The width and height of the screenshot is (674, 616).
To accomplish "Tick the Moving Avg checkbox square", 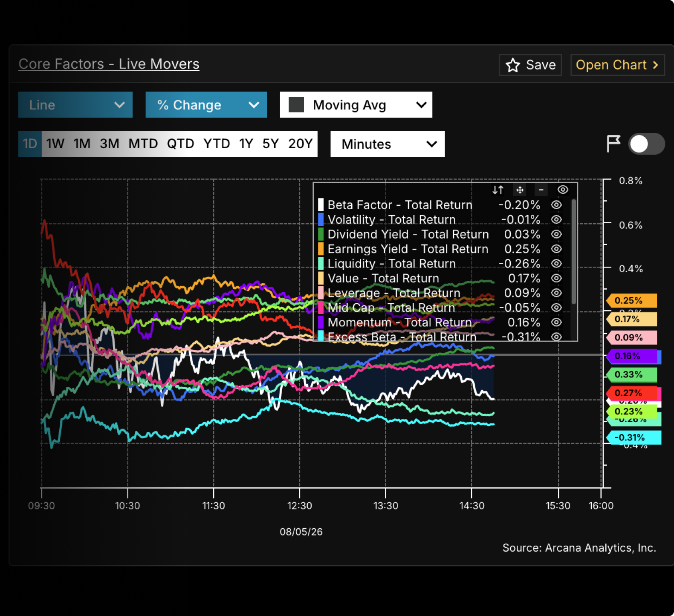I will point(296,105).
